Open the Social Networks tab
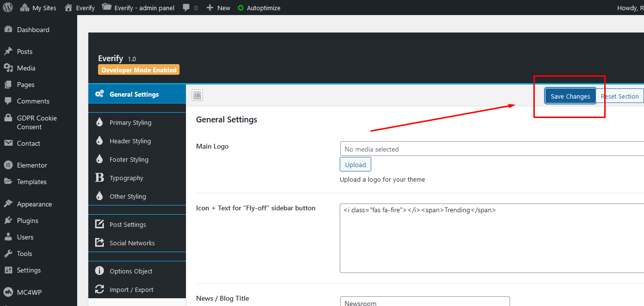The height and width of the screenshot is (306, 644). (x=137, y=243)
